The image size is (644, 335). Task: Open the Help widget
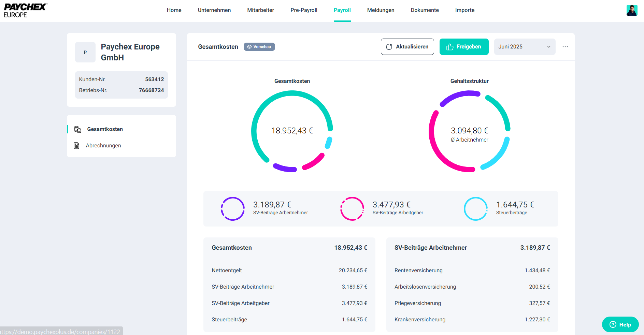click(x=620, y=324)
